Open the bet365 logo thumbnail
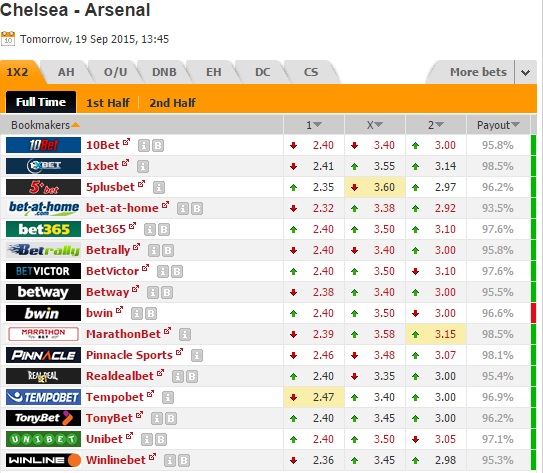 point(43,229)
